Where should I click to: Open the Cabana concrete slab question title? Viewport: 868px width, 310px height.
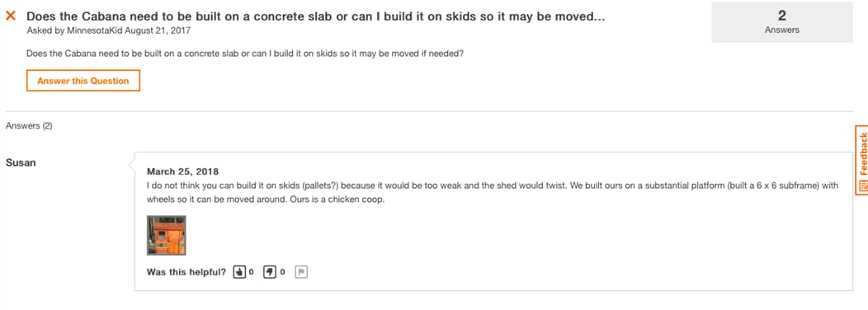click(x=315, y=16)
